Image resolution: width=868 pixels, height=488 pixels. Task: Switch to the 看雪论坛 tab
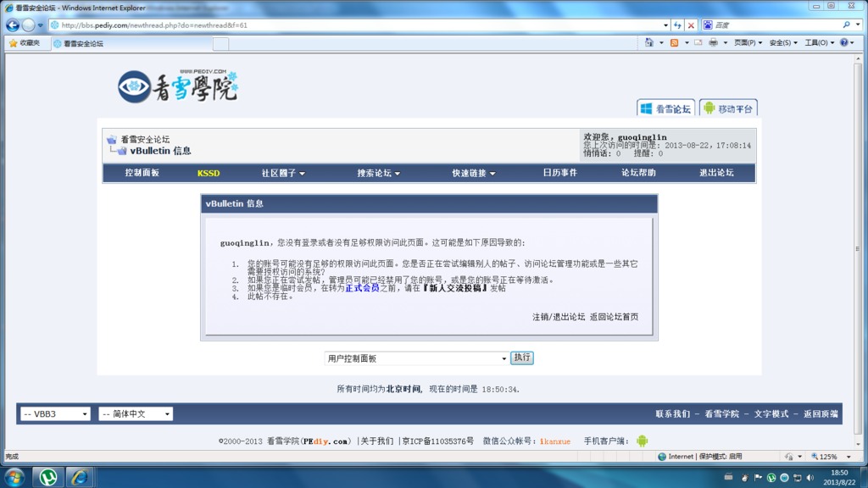click(x=666, y=108)
